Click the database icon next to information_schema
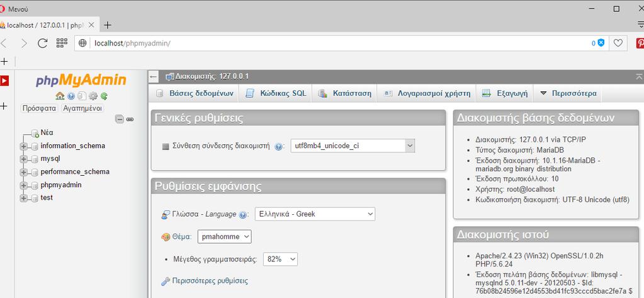This screenshot has width=644, height=298. pyautogui.click(x=35, y=146)
